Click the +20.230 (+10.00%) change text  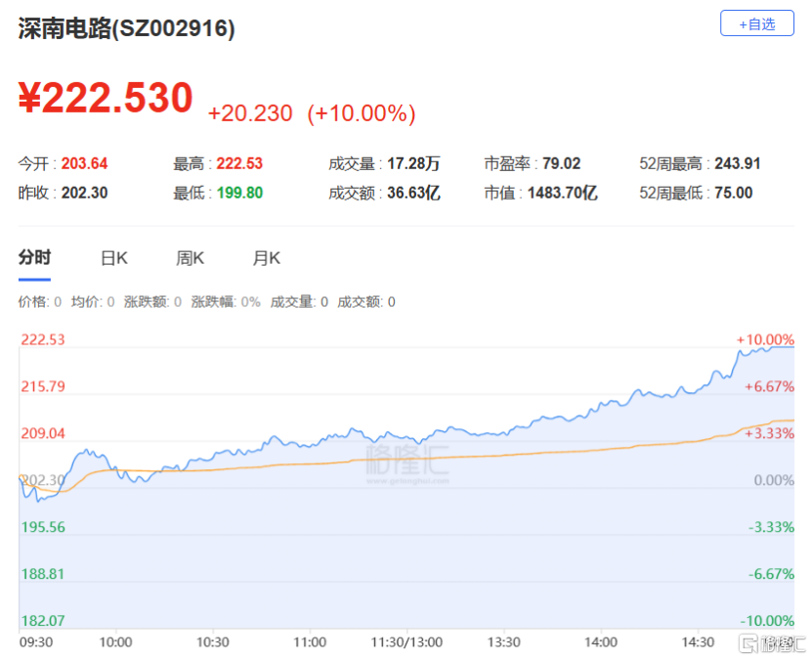coord(312,113)
